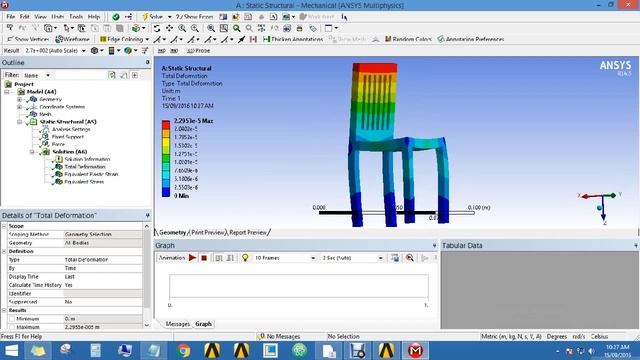Open the Geometry display options cube dropdown
This screenshot has height=360, width=640.
click(x=97, y=51)
